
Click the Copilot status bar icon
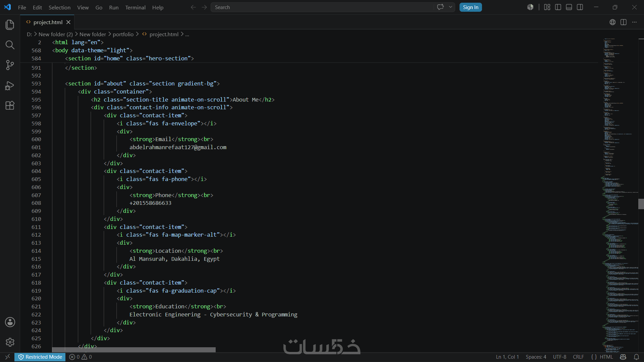tap(623, 357)
